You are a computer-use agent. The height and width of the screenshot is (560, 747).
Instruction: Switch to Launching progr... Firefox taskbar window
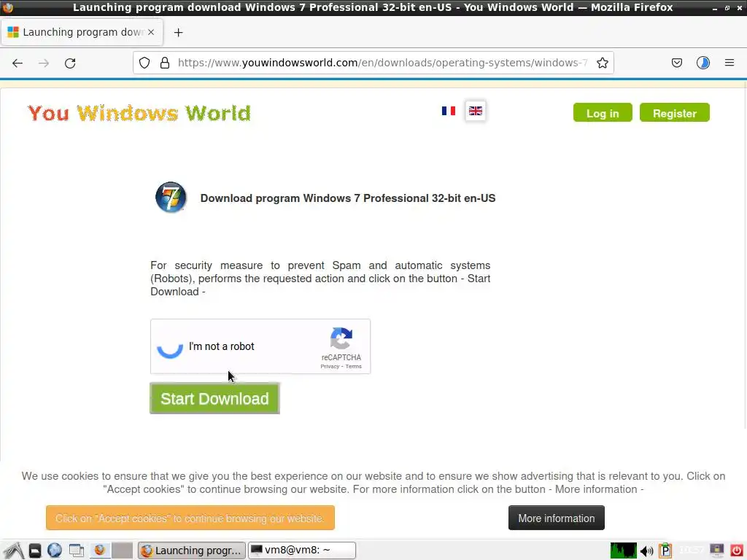click(x=192, y=551)
